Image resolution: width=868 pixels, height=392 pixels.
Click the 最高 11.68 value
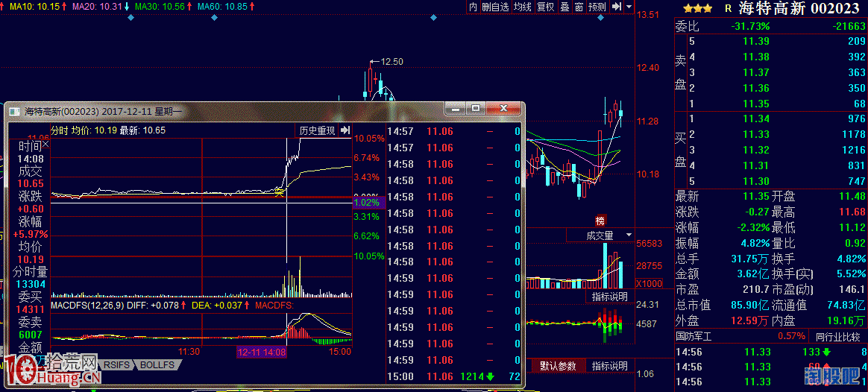click(852, 211)
